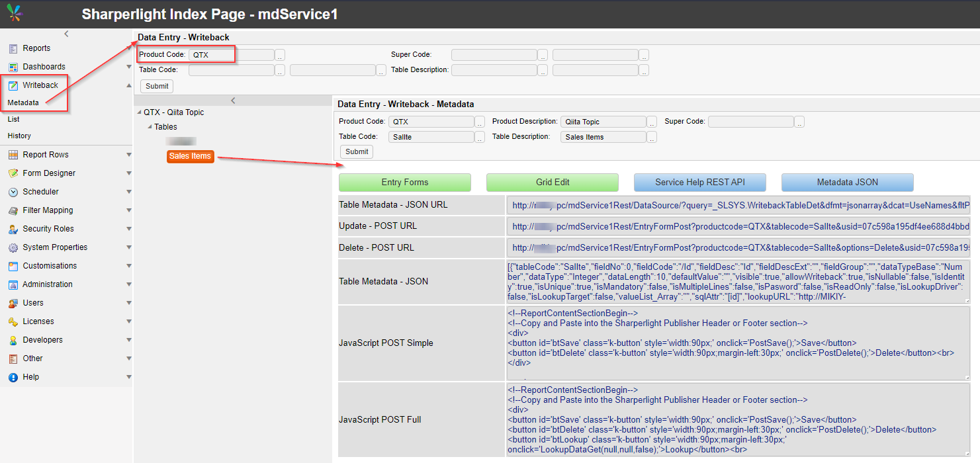Click the Delete - POST URL field
The image size is (980, 463).
click(x=738, y=248)
